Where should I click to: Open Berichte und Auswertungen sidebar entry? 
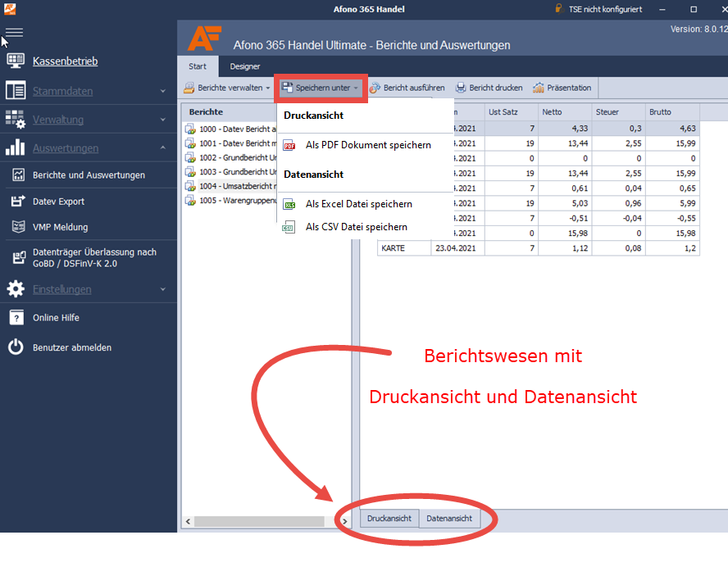[x=89, y=175]
